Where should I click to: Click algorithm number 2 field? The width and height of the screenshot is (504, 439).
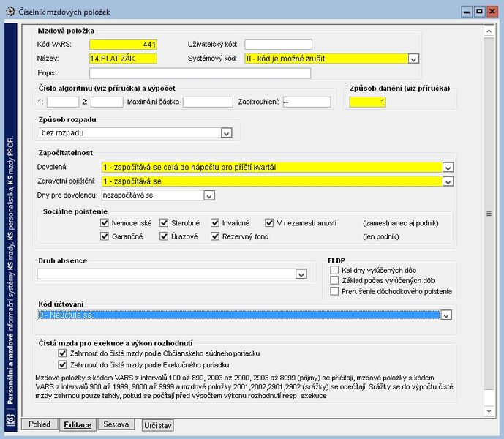click(x=107, y=102)
